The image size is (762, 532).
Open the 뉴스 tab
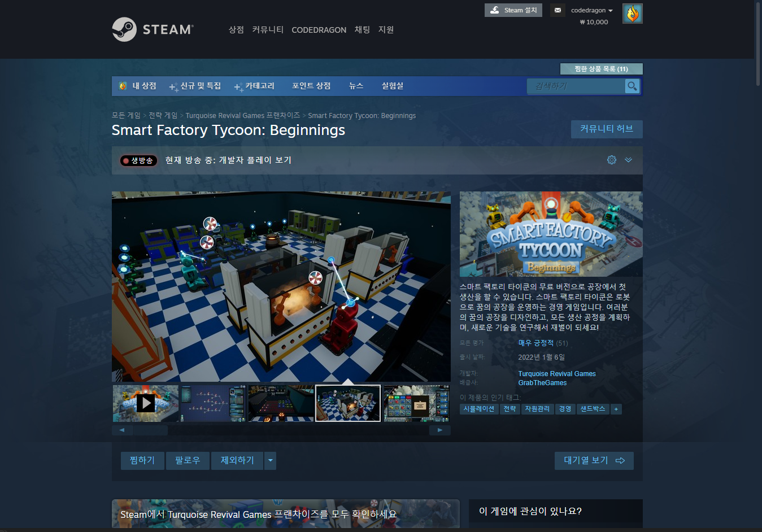356,86
